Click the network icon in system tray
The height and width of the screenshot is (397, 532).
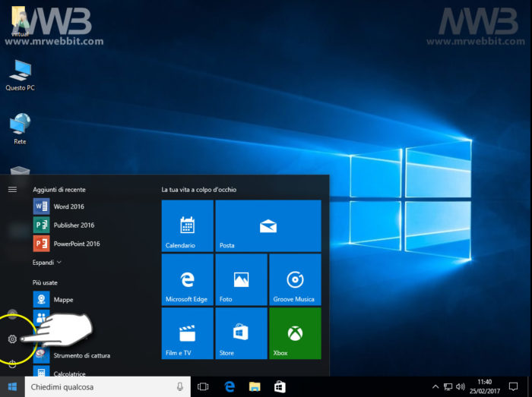coord(448,386)
